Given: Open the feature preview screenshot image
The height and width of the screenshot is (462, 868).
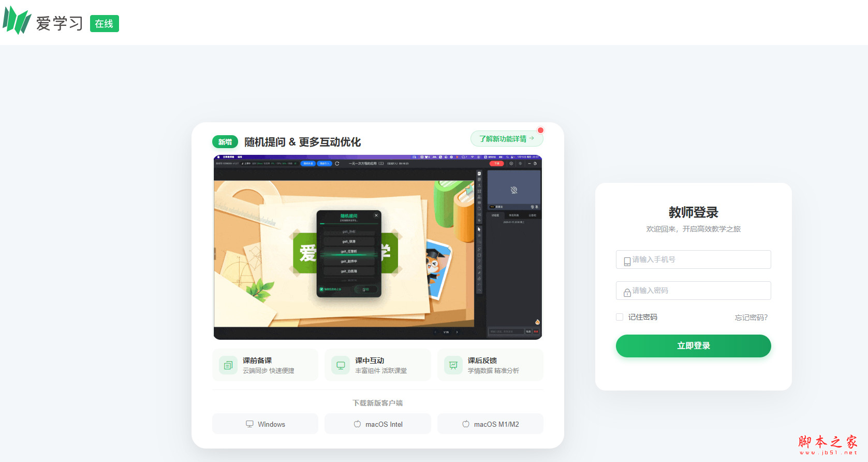Looking at the screenshot, I should [x=378, y=247].
